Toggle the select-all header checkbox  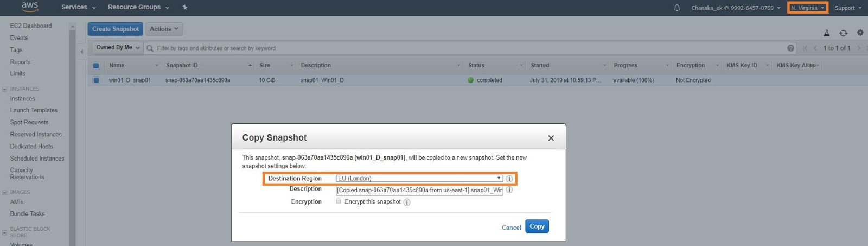(x=96, y=66)
